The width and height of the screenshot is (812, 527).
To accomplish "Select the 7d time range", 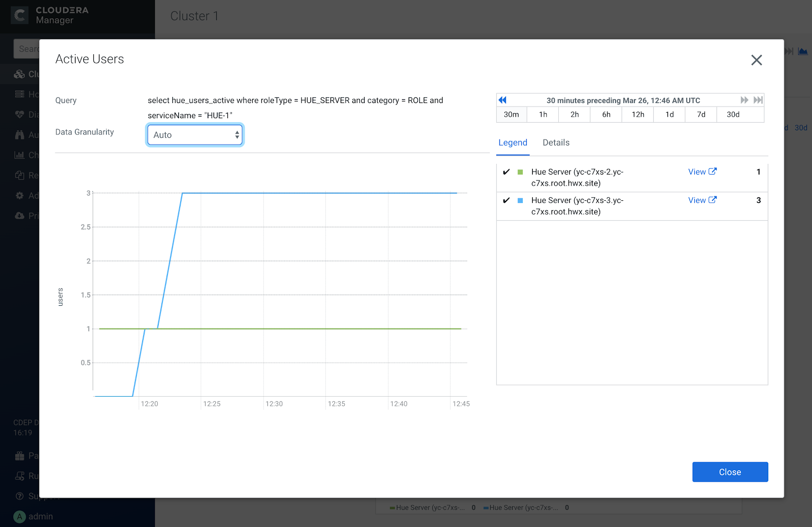I will [701, 115].
